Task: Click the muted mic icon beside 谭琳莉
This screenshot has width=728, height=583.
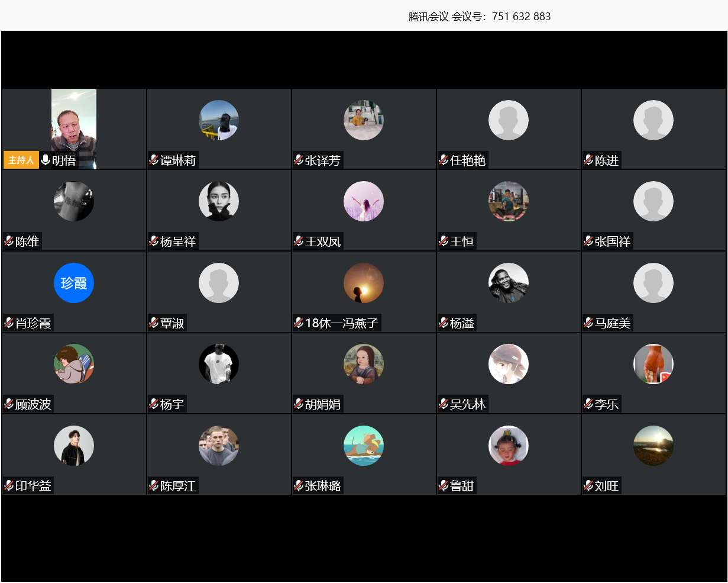Action: coord(154,160)
